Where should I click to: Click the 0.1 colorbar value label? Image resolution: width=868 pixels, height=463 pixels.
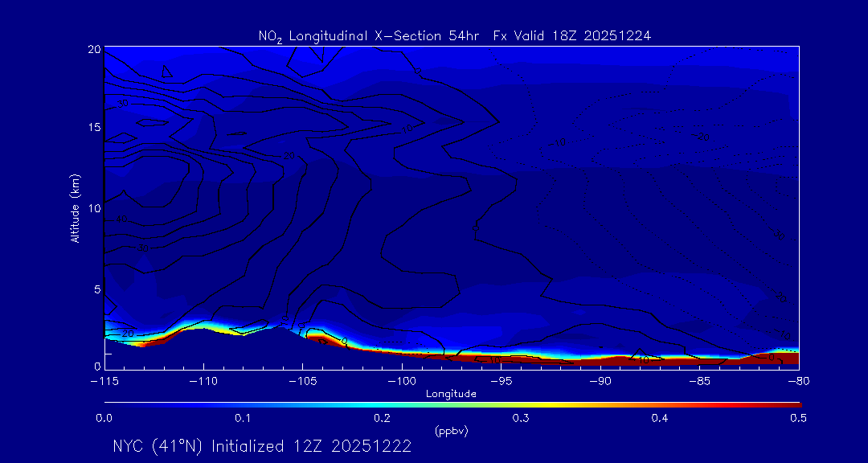tap(243, 418)
